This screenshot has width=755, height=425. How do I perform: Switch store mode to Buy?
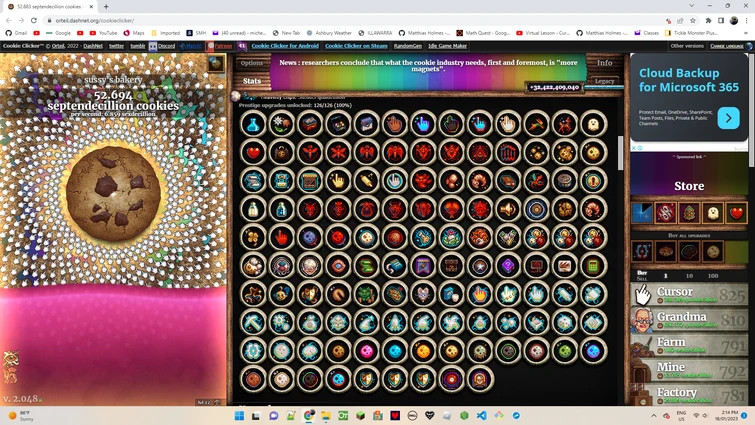[x=642, y=273]
